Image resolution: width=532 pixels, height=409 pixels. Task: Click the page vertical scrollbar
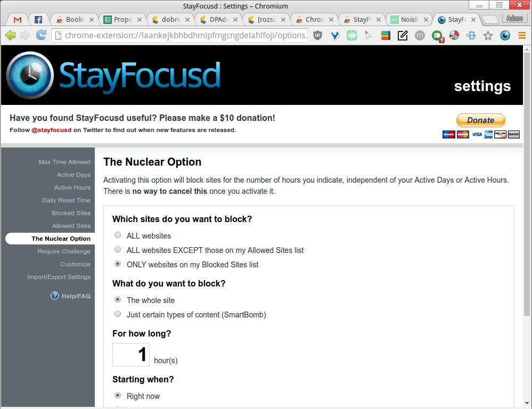[526, 185]
